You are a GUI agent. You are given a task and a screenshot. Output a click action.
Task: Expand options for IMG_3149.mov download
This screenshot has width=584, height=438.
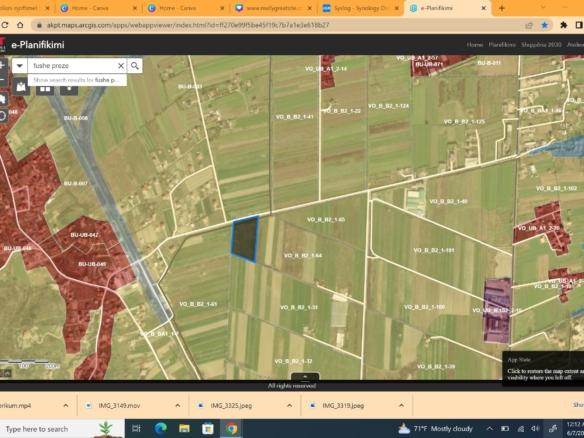tap(178, 405)
